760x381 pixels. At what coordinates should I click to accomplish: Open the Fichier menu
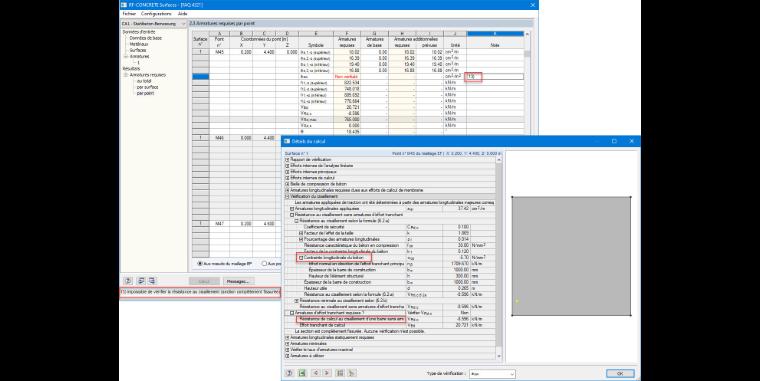(x=129, y=14)
